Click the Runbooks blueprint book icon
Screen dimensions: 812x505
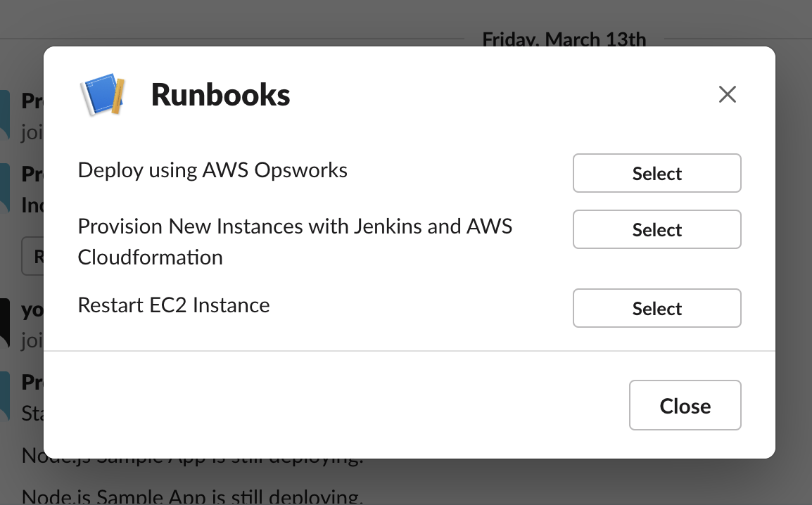tap(103, 96)
